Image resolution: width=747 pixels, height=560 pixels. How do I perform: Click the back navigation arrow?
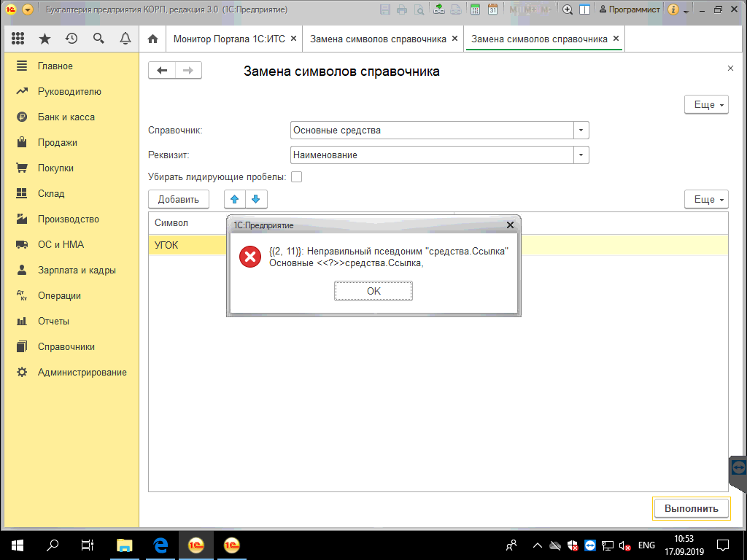162,71
